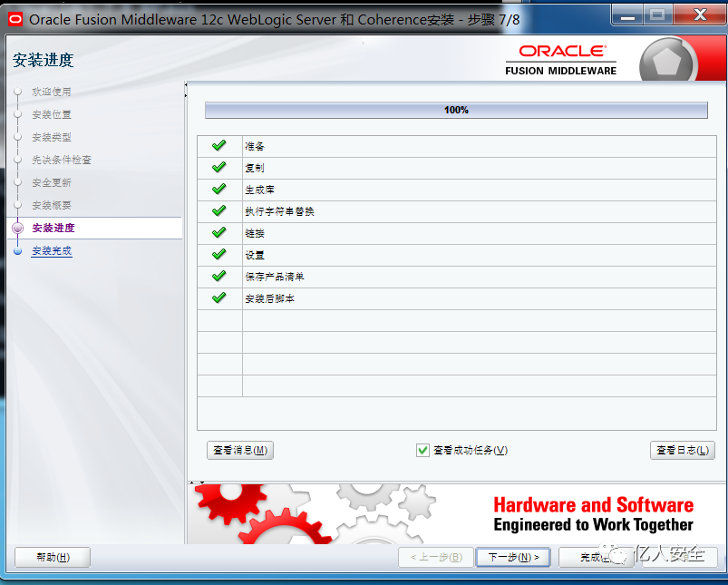Click the 帮助(H) button

click(53, 557)
